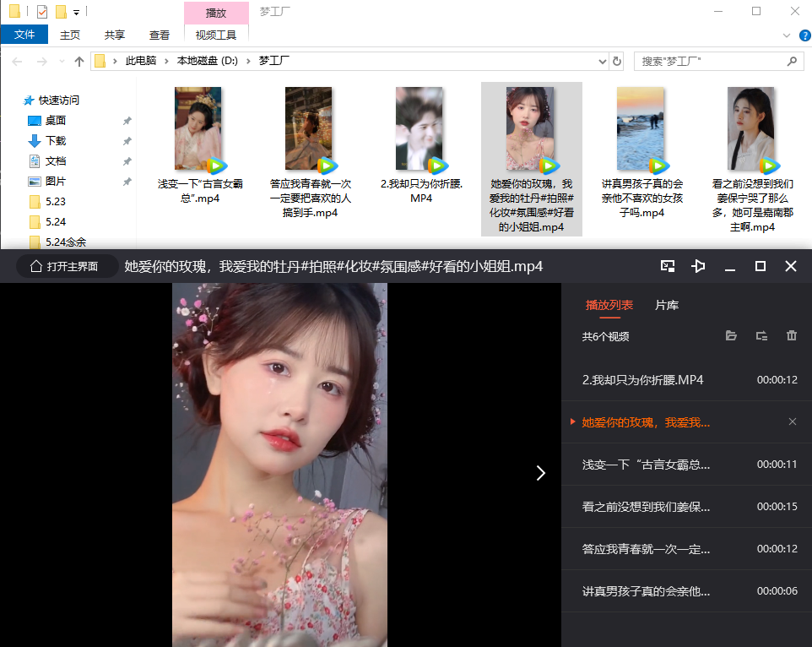
Task: Collapse the playlist panel with arrow
Action: coord(541,473)
